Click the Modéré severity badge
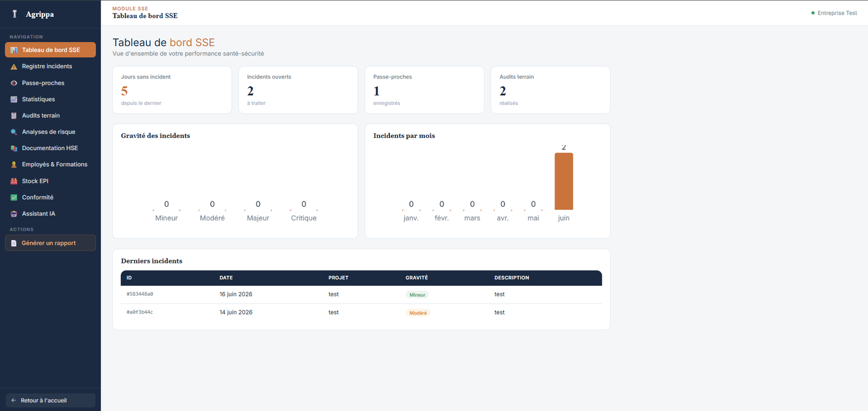Image resolution: width=868 pixels, height=411 pixels. click(x=418, y=313)
